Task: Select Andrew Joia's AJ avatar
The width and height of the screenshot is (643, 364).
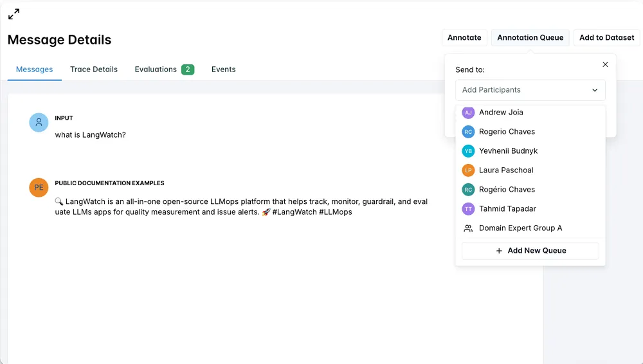Action: 468,113
